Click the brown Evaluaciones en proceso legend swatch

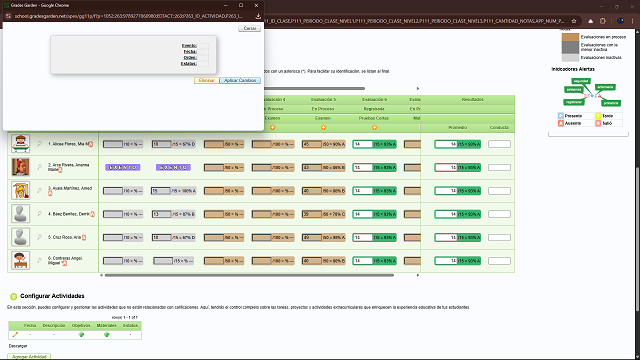[x=570, y=37]
